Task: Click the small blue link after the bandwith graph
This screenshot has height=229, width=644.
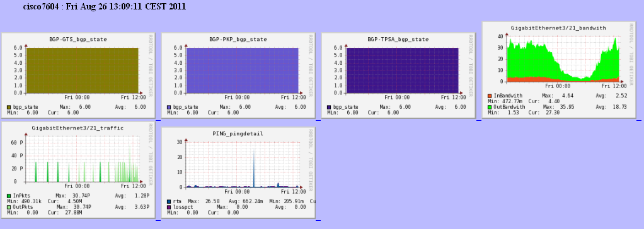Action: (x=639, y=120)
